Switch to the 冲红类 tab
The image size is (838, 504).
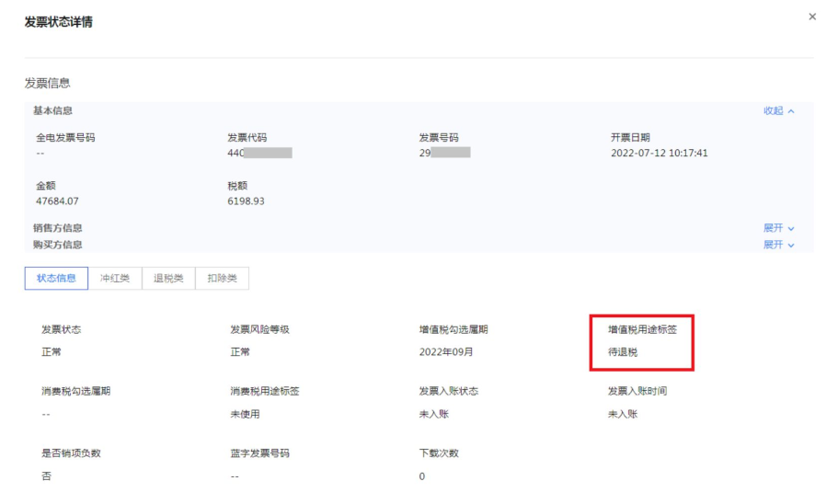point(115,279)
